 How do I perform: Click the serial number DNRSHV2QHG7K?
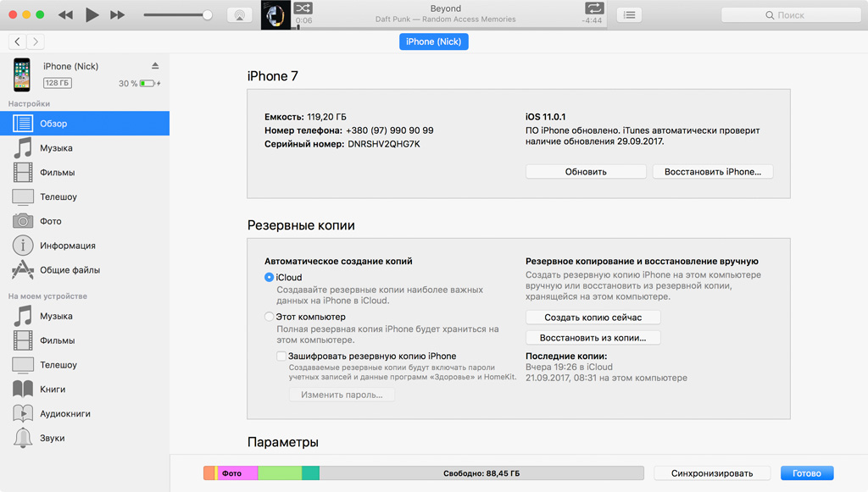click(384, 144)
